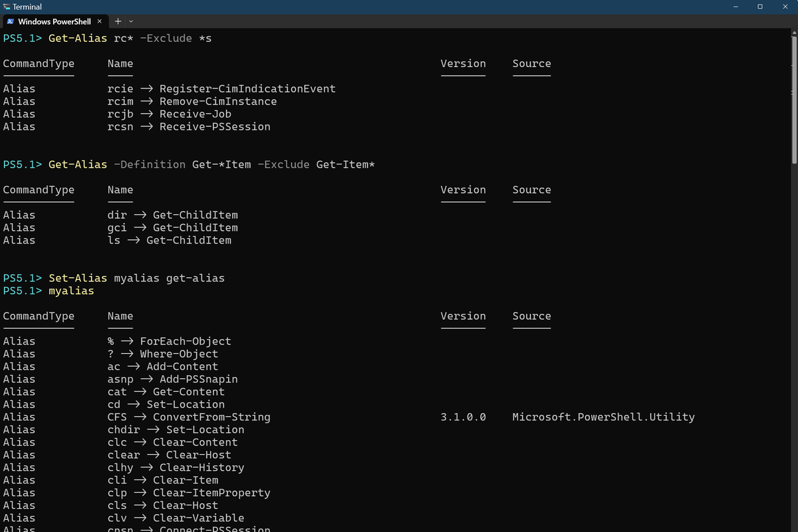798x532 pixels.
Task: Click the CFS alias version number 3.1.0.0
Action: (463, 416)
